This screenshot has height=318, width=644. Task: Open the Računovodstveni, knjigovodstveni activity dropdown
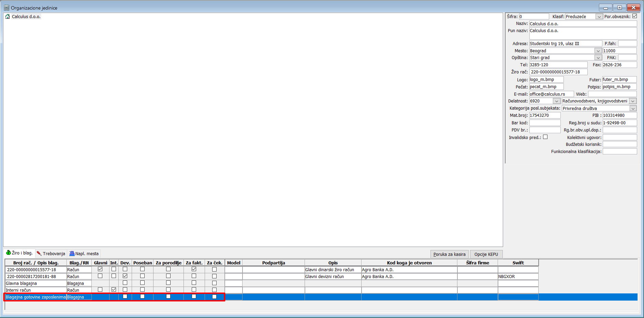[633, 101]
